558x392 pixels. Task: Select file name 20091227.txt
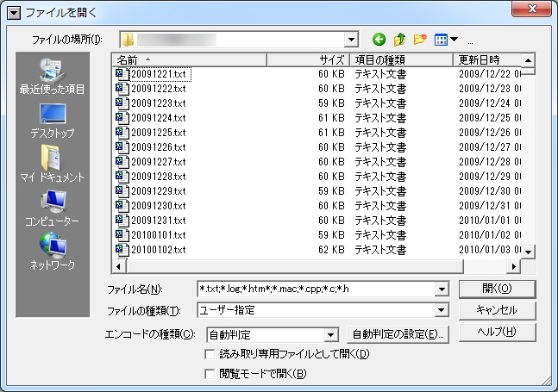(x=159, y=162)
